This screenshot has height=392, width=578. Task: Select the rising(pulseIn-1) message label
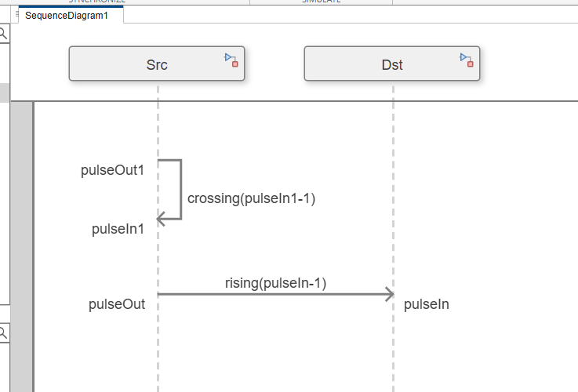[275, 283]
